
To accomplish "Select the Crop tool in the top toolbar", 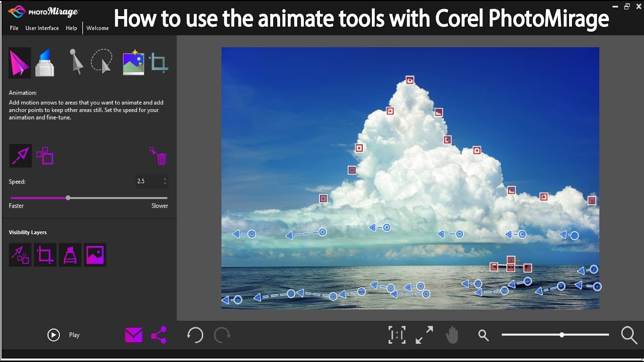I will (x=158, y=63).
